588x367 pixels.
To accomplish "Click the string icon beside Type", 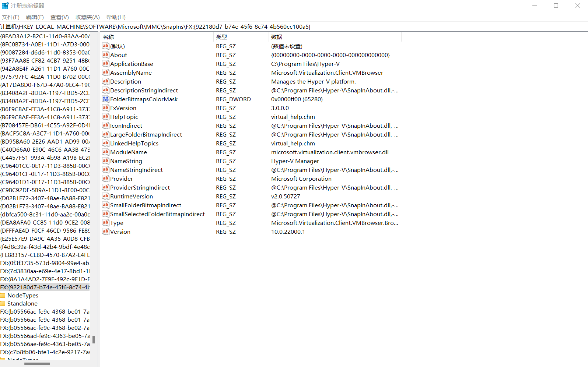I will point(106,223).
